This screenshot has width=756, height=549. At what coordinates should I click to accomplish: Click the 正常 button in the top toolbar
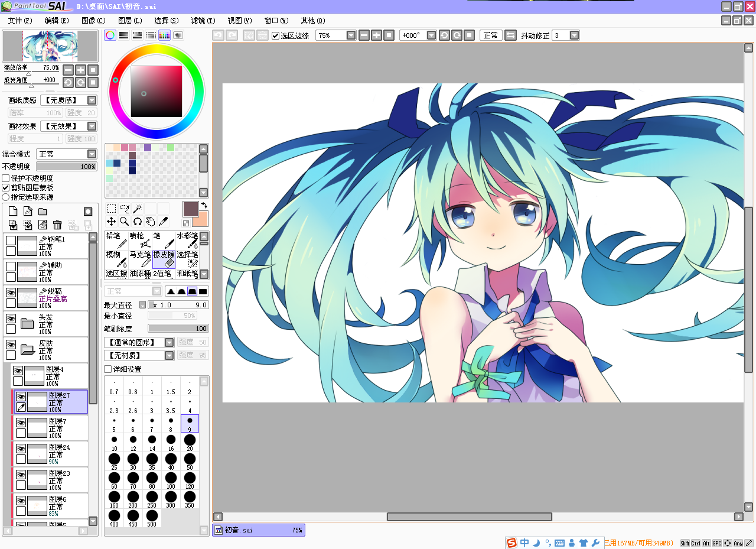pyautogui.click(x=491, y=35)
